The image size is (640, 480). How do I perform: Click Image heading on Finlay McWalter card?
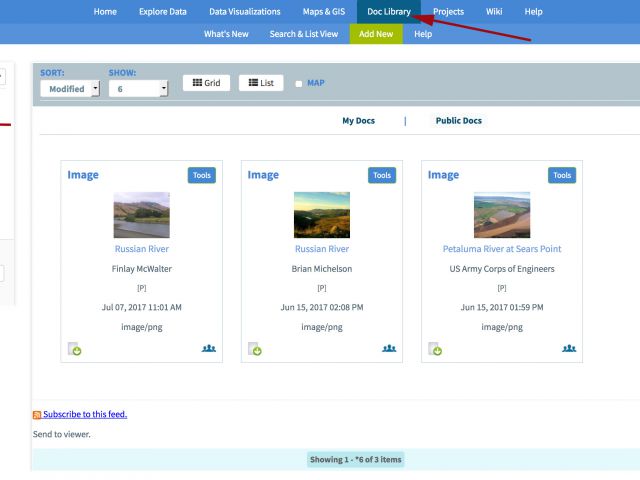point(83,175)
